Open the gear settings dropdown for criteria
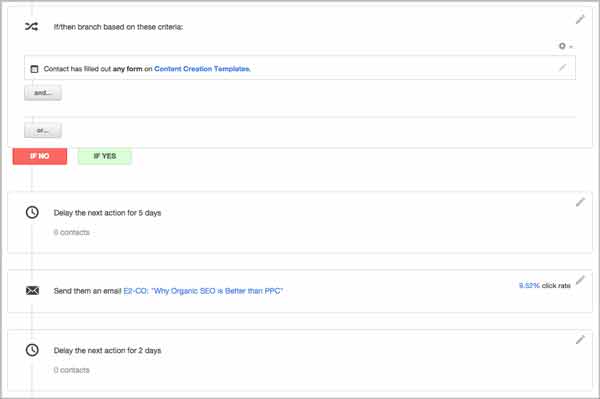This screenshot has width=600, height=399. tap(565, 46)
